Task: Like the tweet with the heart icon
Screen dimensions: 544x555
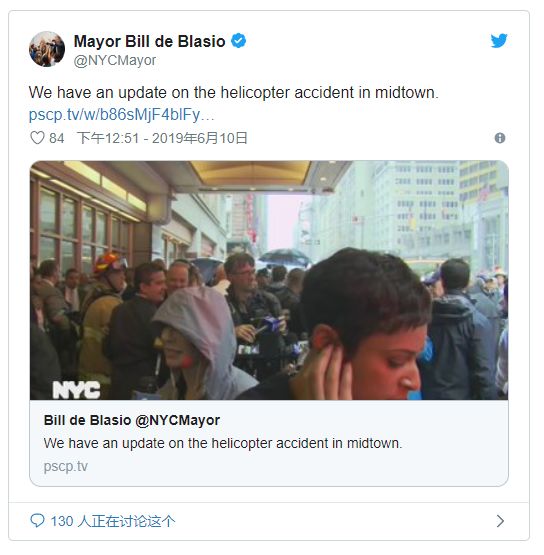Action: coord(37,138)
